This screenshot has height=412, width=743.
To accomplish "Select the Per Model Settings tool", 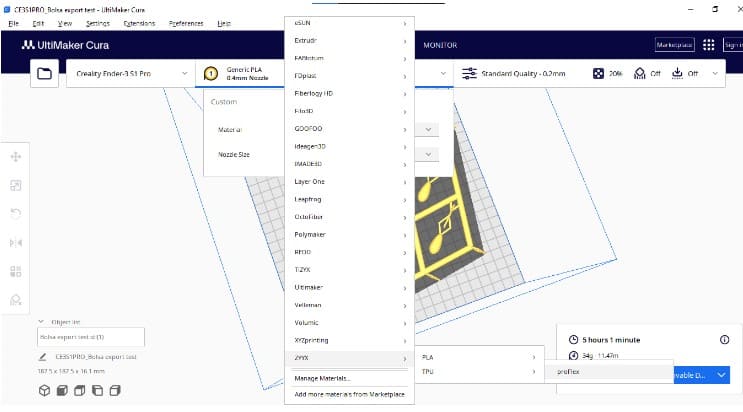I will 16,271.
